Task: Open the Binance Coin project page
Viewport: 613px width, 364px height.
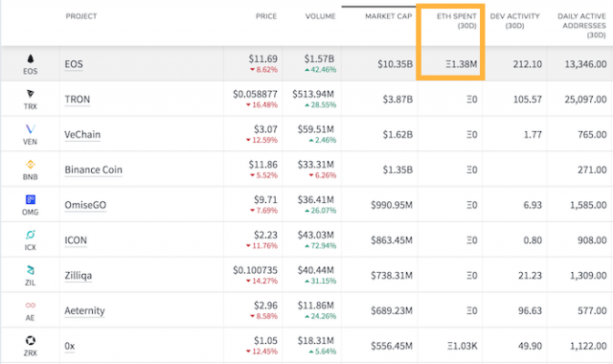Action: [x=94, y=170]
